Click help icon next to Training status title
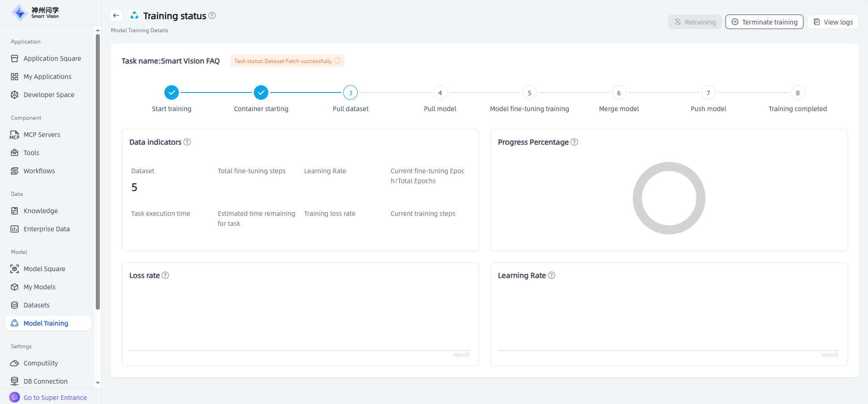Viewport: 868px width, 404px height. (x=212, y=15)
